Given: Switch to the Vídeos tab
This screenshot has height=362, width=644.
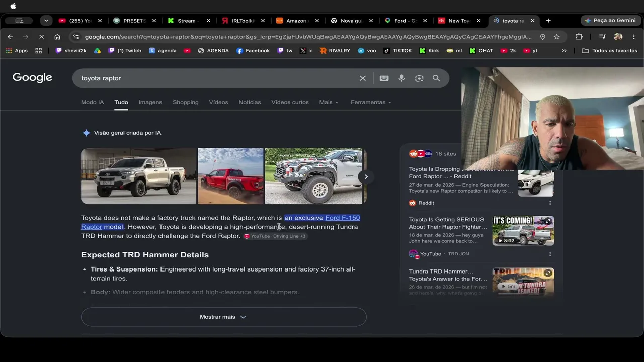Looking at the screenshot, I should [218, 102].
